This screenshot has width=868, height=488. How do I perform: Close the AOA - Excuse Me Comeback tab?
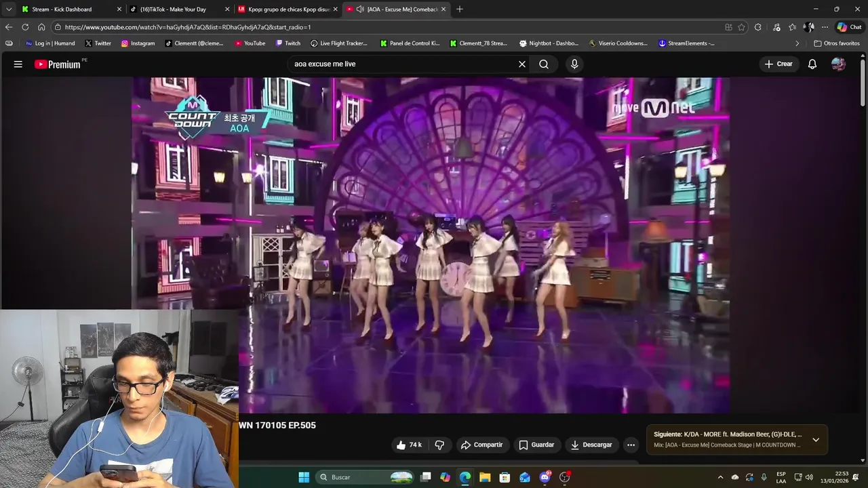pos(443,9)
